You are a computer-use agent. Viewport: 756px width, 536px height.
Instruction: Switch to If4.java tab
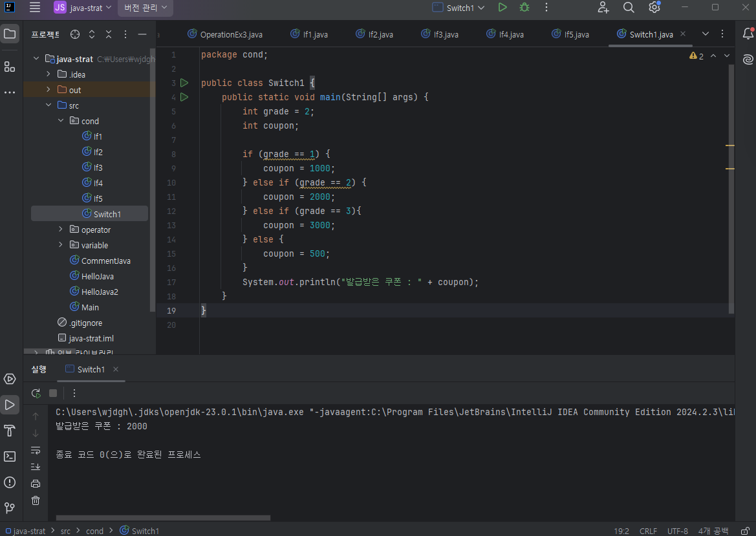(x=505, y=34)
